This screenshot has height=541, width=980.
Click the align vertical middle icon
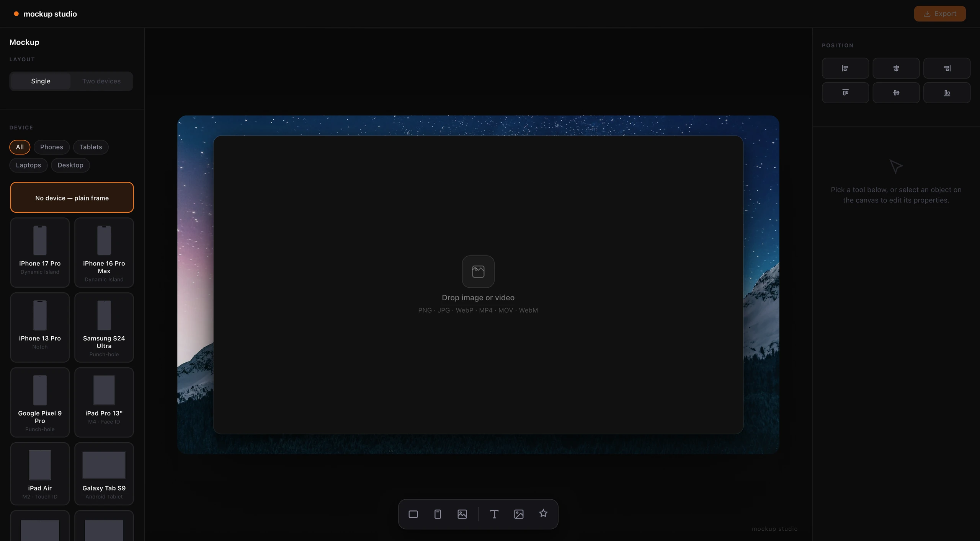(896, 93)
